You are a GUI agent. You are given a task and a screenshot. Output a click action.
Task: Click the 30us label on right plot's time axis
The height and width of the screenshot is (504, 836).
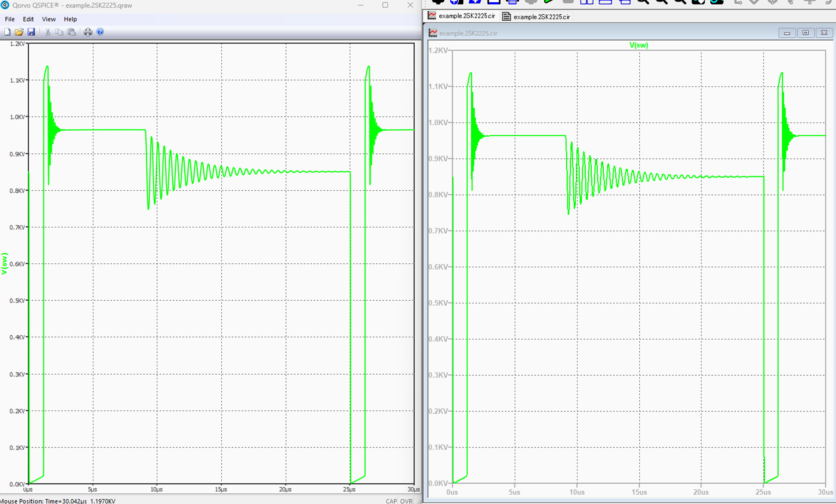(x=825, y=492)
